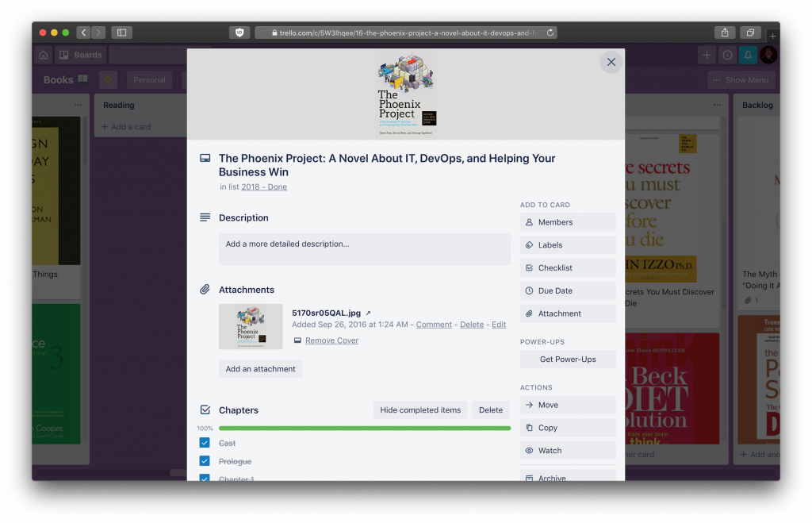
Task: Open the attachment thumbnail image
Action: pos(251,326)
